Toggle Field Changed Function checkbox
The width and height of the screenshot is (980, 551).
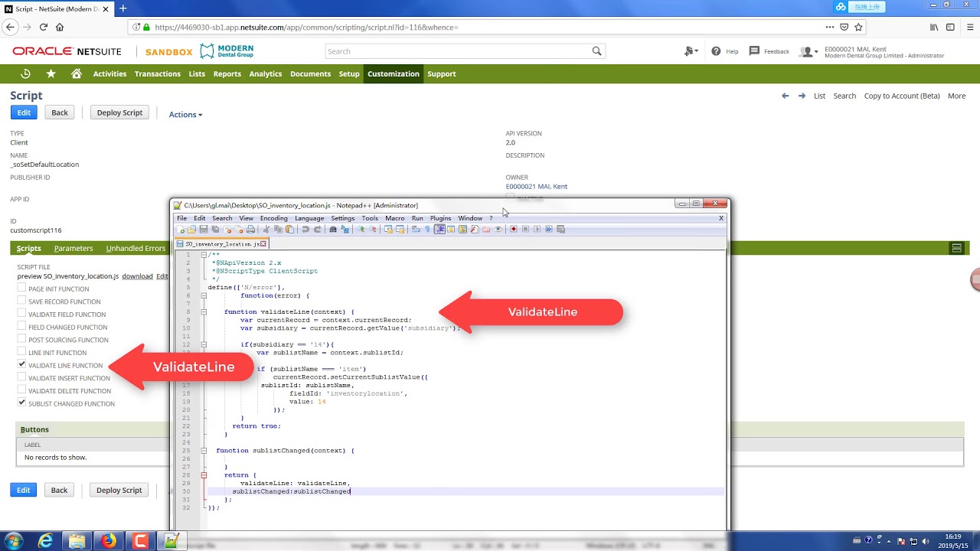[21, 327]
